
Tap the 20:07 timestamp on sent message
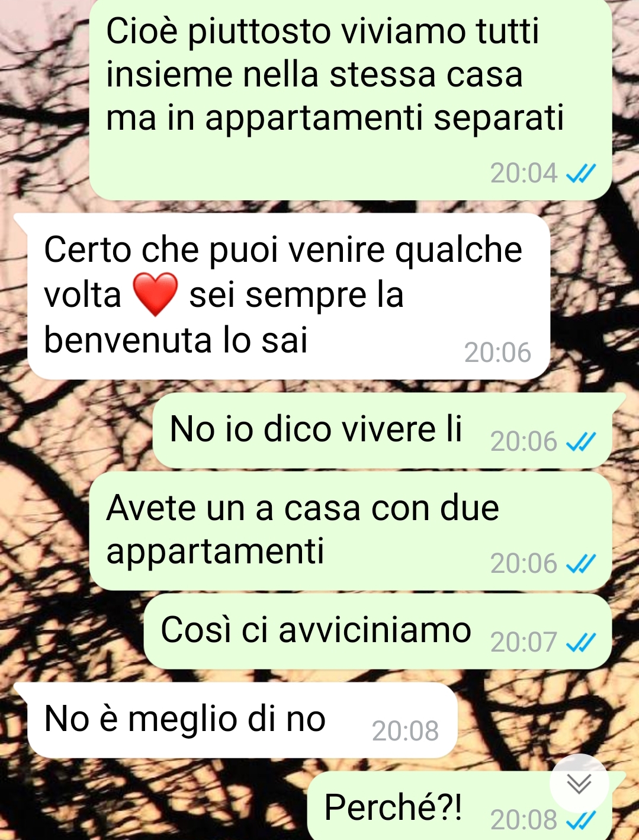524,642
